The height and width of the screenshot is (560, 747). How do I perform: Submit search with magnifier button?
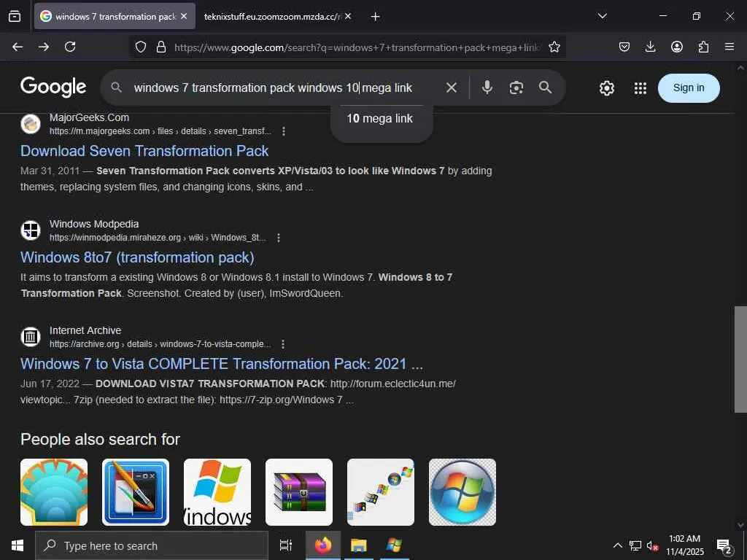pos(546,87)
